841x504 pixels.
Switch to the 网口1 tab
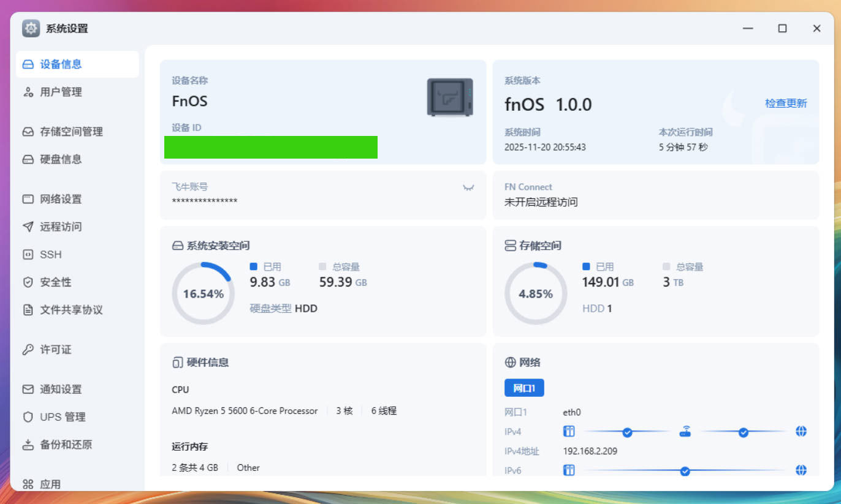(x=524, y=388)
